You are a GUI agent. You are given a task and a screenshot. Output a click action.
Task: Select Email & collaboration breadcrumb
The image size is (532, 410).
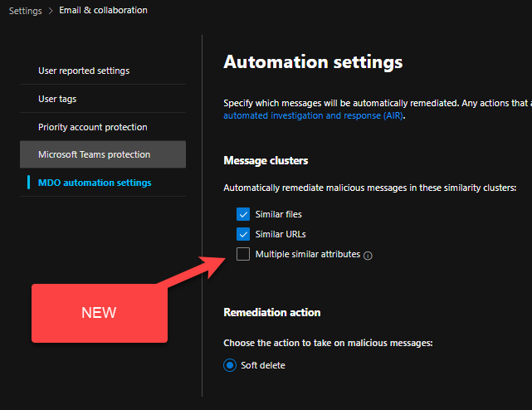pos(103,10)
